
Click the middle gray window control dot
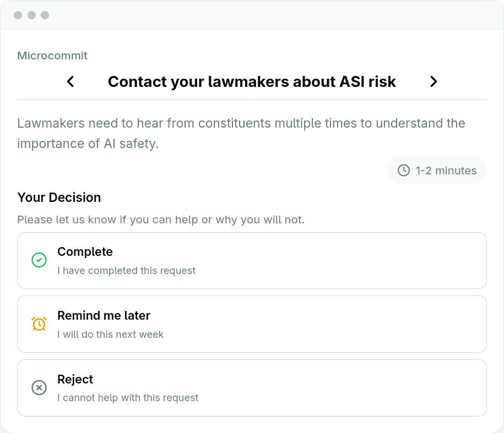click(x=31, y=15)
